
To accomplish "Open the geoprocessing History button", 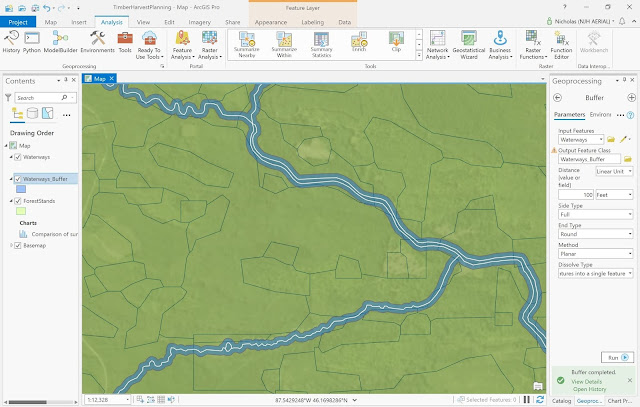I will tap(11, 42).
